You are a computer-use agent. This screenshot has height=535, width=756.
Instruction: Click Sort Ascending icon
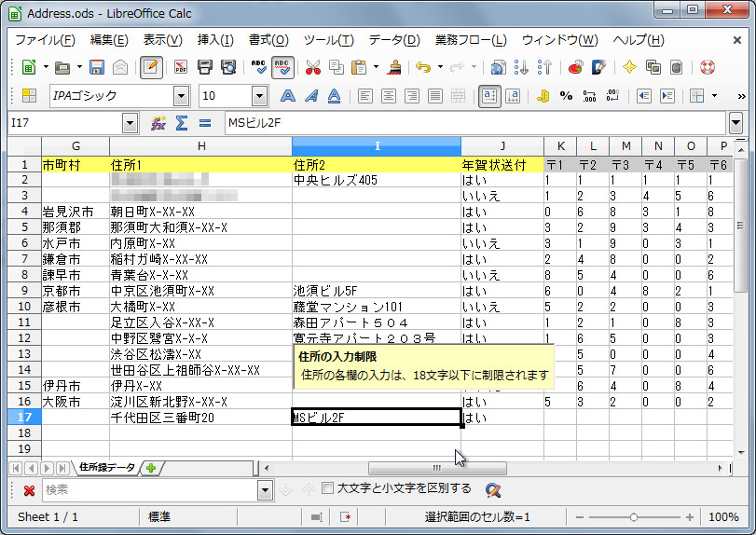coord(521,67)
